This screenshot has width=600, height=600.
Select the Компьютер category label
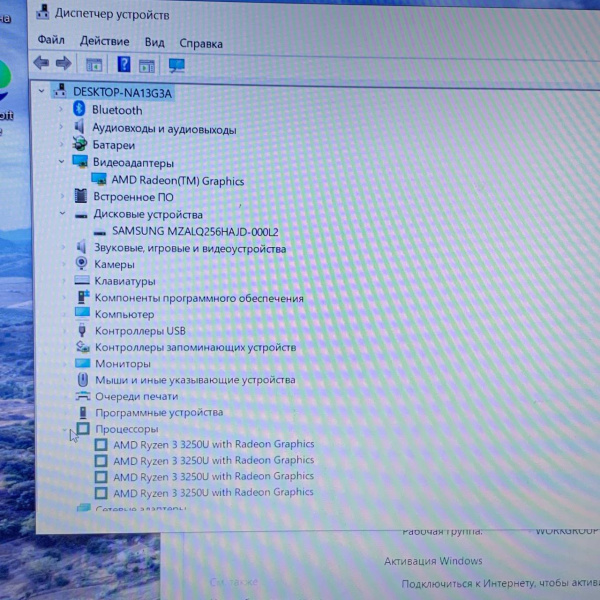click(125, 314)
